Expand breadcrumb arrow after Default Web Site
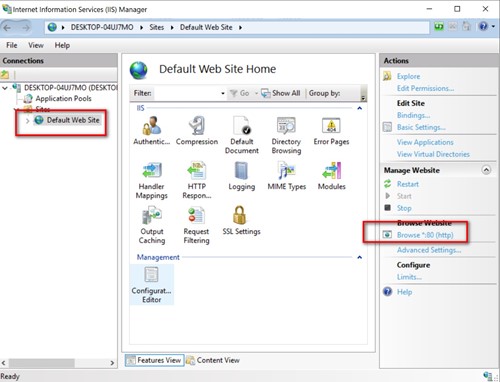 [x=240, y=28]
